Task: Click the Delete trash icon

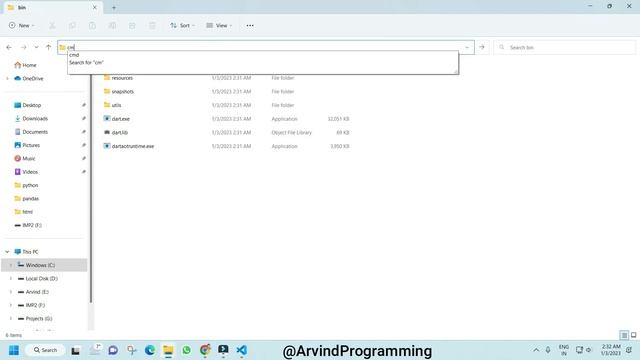Action: [x=152, y=25]
